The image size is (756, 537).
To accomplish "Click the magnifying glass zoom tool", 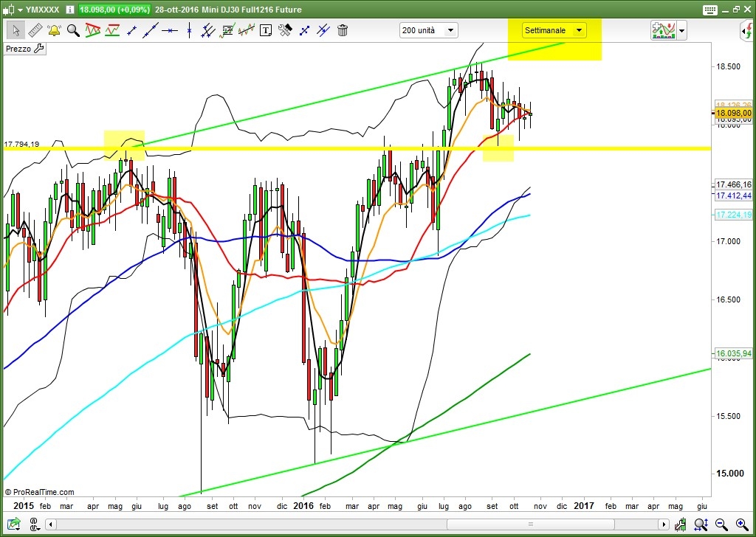I will point(73,30).
